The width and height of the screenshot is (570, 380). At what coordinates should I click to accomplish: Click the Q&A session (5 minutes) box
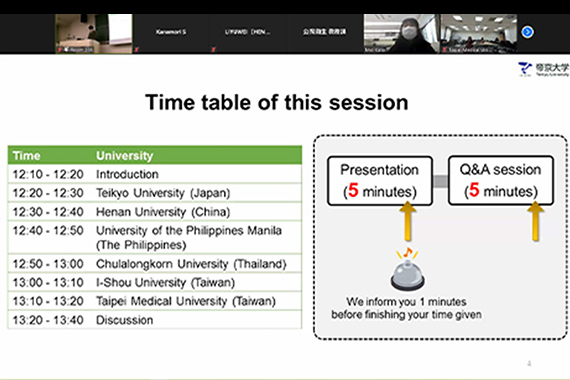tap(501, 181)
